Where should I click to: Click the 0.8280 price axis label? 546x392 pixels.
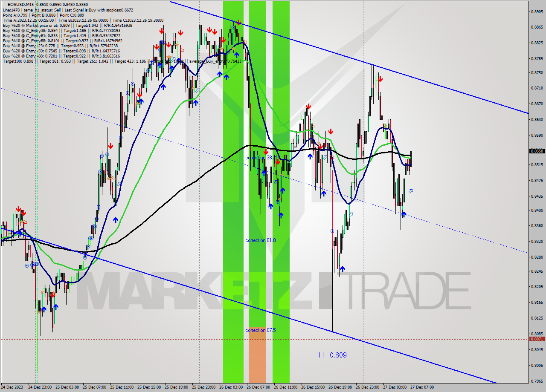point(537,257)
